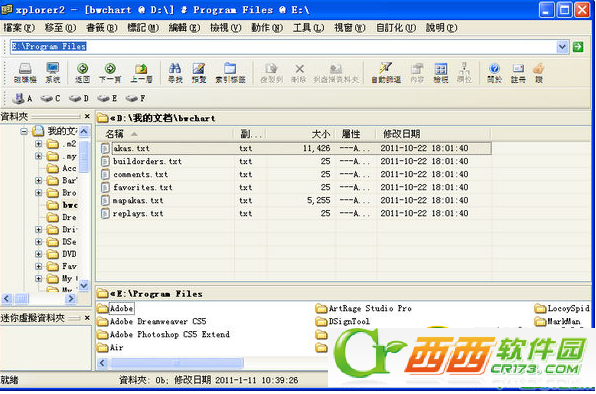Expand the Bro folder tree node
The image size is (596, 394).
coord(38,193)
